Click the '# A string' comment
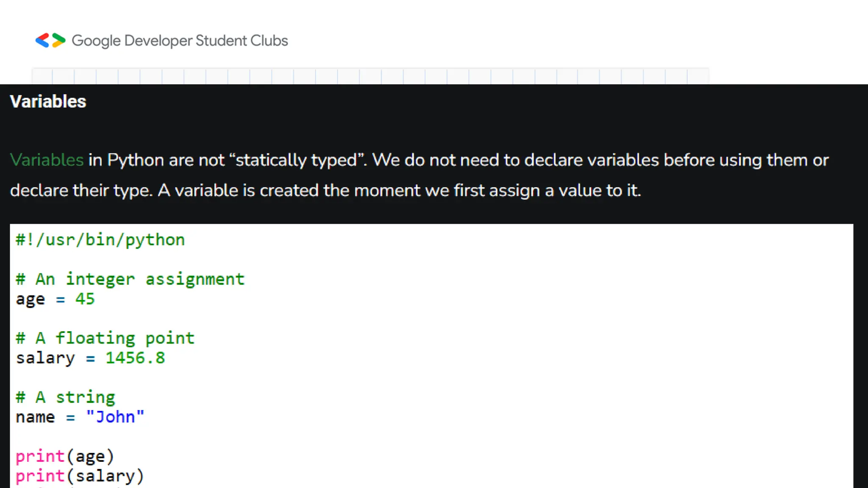This screenshot has height=488, width=868. 65,397
